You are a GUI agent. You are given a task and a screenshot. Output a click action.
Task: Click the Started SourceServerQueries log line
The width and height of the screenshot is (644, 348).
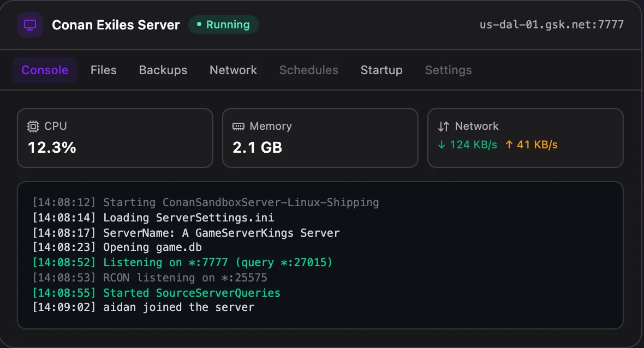[x=156, y=292]
